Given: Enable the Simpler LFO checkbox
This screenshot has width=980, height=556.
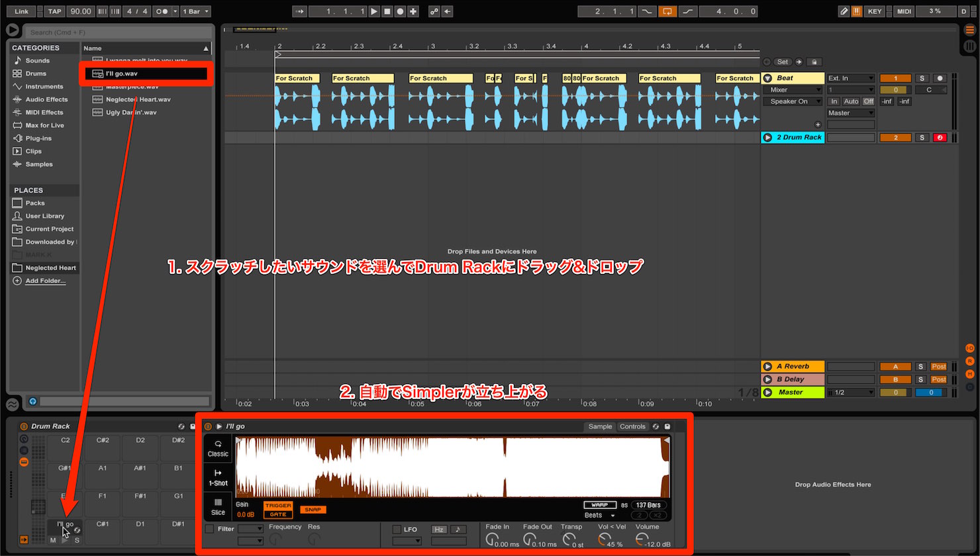Looking at the screenshot, I should pyautogui.click(x=397, y=530).
